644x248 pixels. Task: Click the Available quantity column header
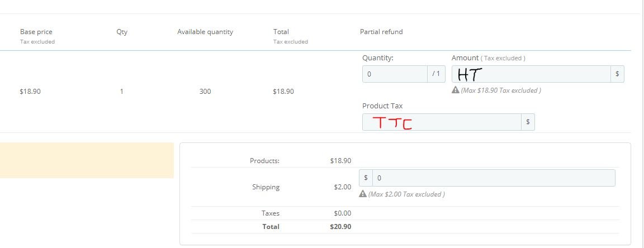(x=205, y=32)
